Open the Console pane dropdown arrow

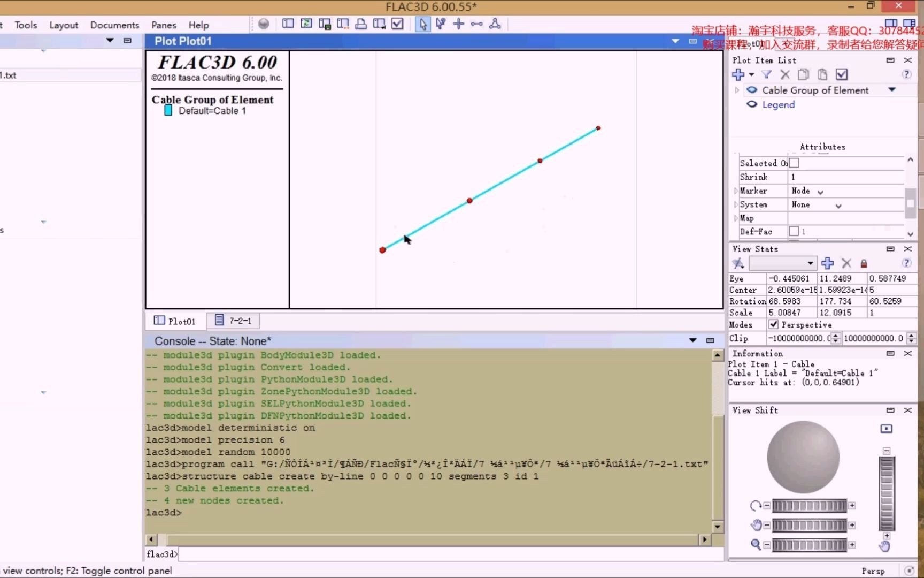click(x=693, y=340)
